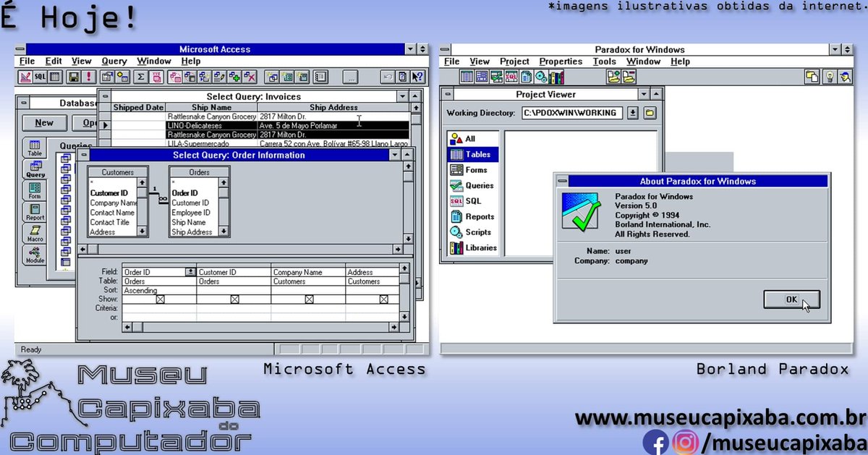Launch the Coach icon in Paradox toolbar
The height and width of the screenshot is (455, 868).
pos(845,77)
